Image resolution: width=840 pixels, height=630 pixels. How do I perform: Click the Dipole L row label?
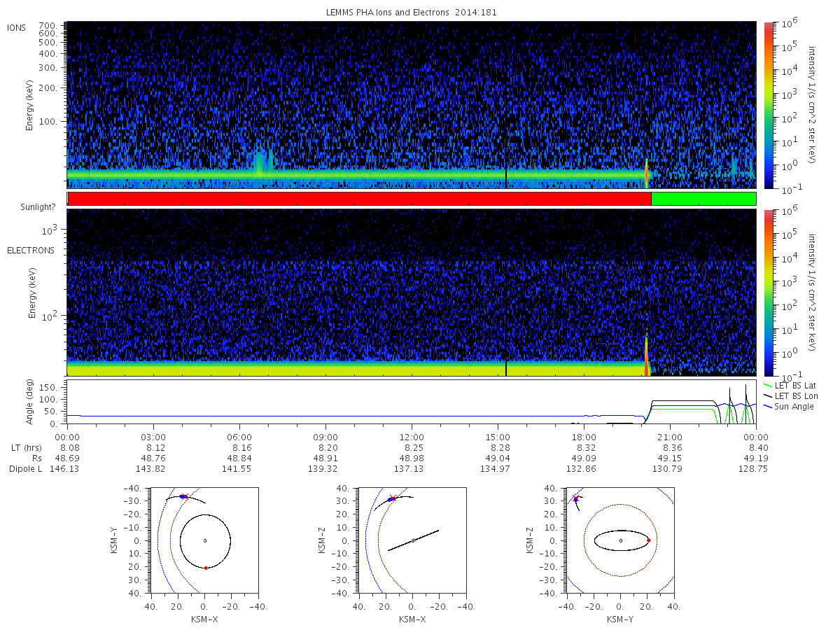[x=27, y=468]
